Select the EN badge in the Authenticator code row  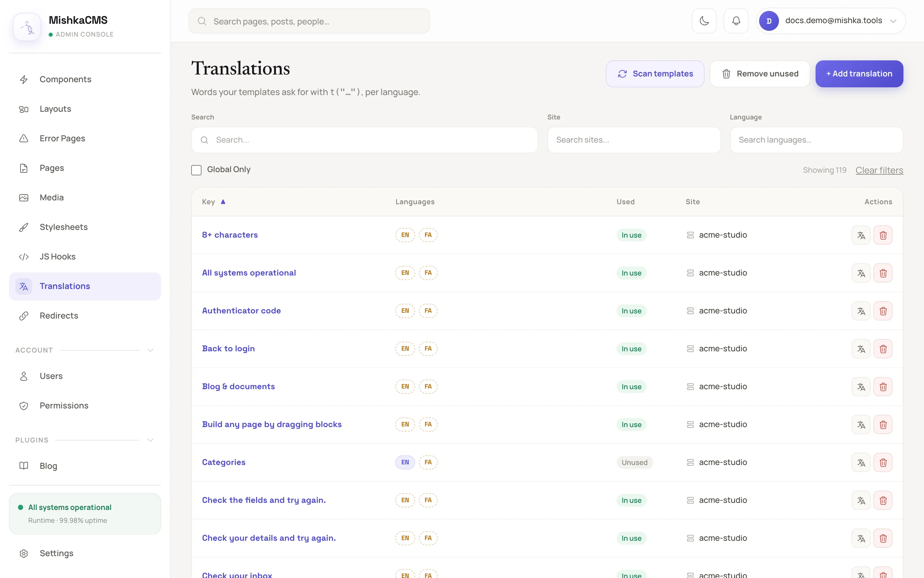click(x=405, y=311)
